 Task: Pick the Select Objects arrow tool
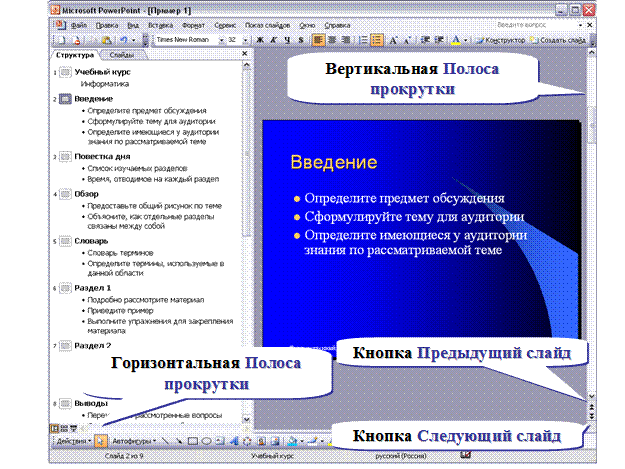[x=100, y=441]
